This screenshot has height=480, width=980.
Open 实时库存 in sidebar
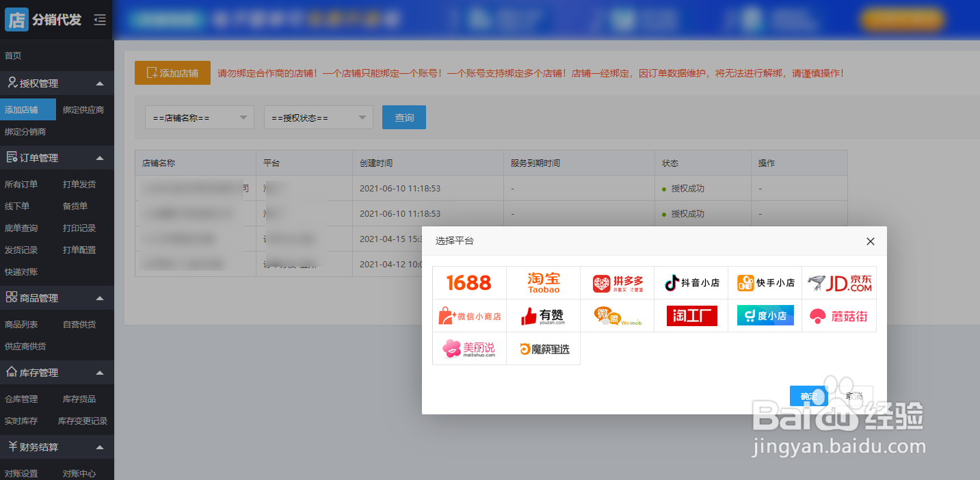pos(21,421)
